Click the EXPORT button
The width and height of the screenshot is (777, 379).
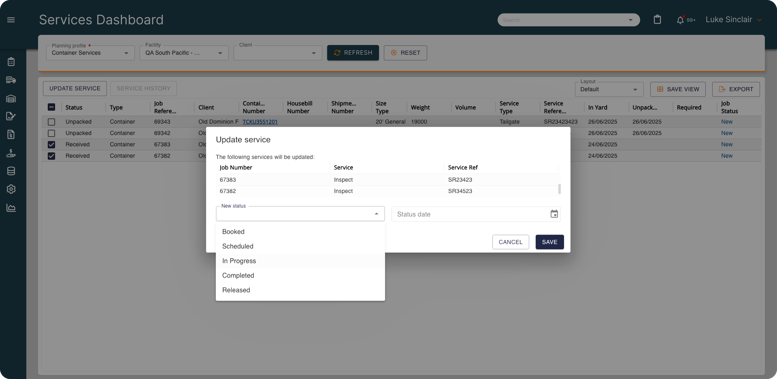click(x=736, y=89)
